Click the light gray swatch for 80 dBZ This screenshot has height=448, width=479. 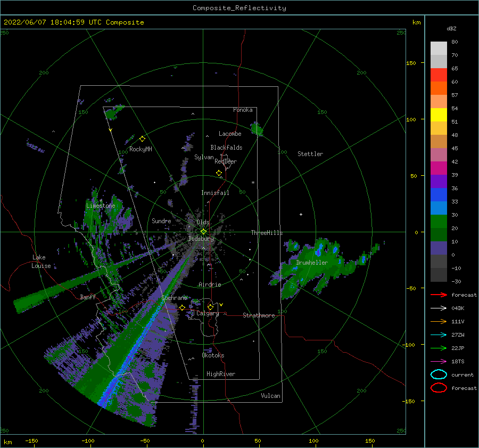coord(439,48)
